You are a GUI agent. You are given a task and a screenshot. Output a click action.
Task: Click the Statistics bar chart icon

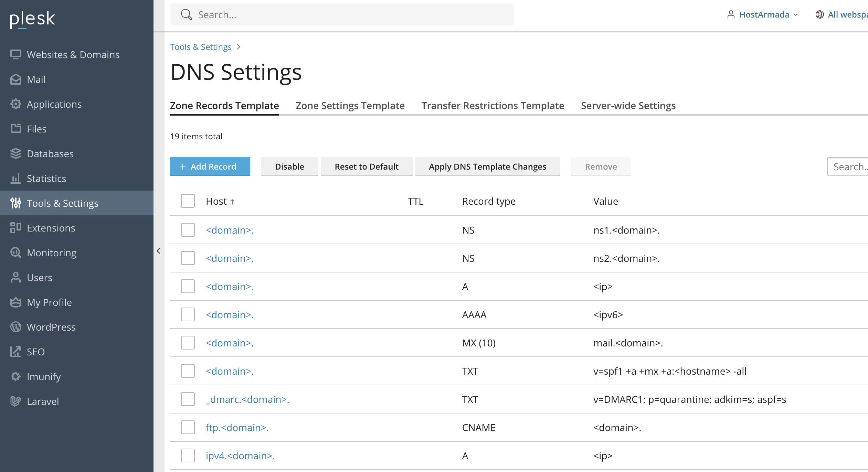(16, 179)
